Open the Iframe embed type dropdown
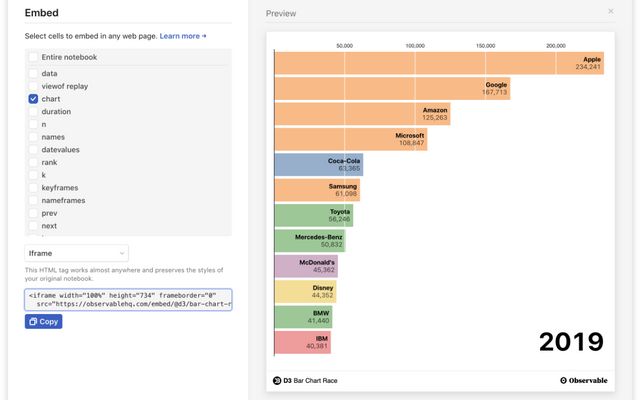 [76, 253]
